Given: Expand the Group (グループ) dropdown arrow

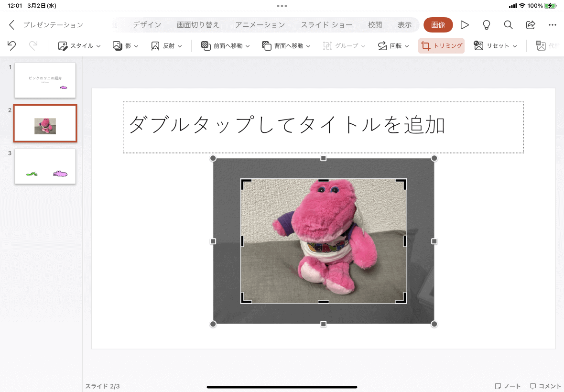Looking at the screenshot, I should 363,46.
